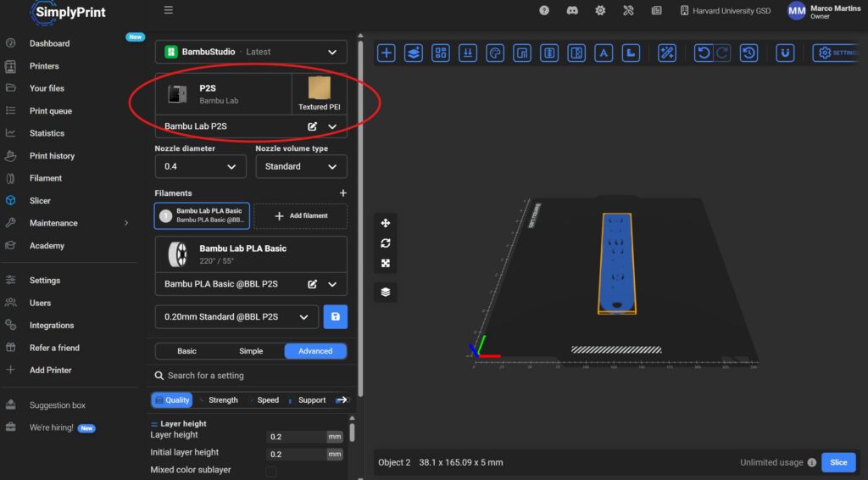Viewport: 868px width, 480px height.
Task: Save the process profile with the disk icon
Action: [336, 316]
